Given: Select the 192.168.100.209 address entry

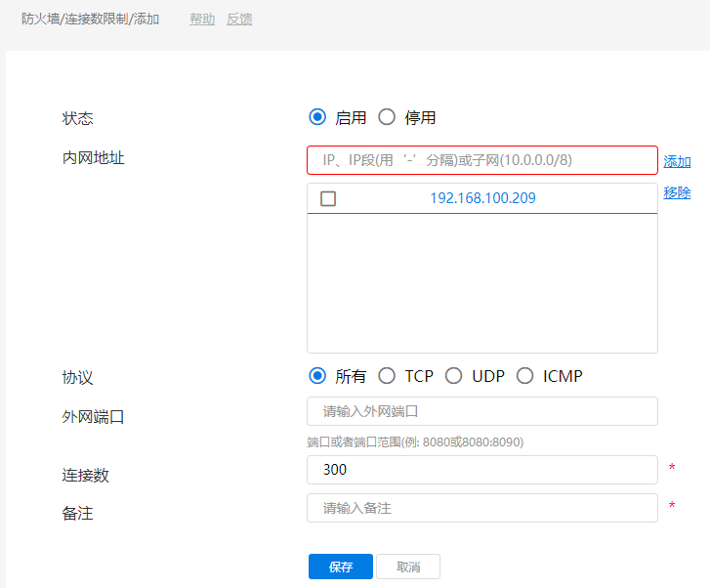Looking at the screenshot, I should pyautogui.click(x=482, y=198).
